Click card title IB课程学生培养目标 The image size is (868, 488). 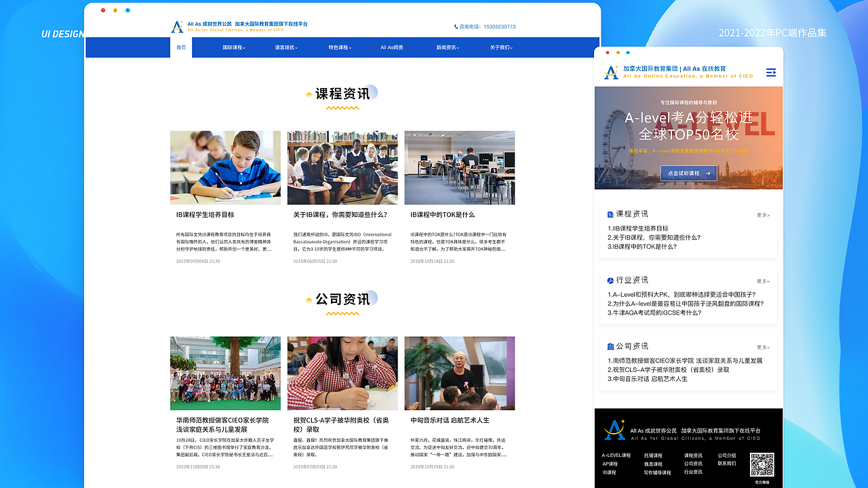205,215
